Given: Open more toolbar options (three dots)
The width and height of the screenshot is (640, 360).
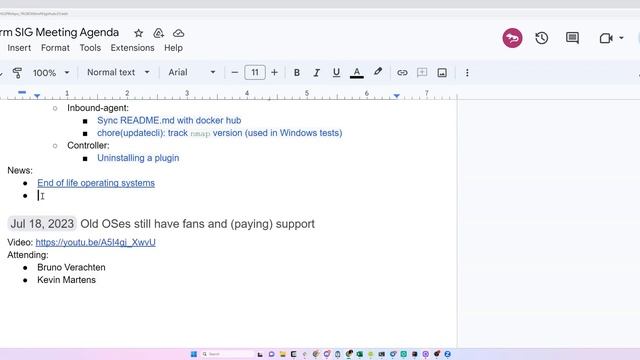Looking at the screenshot, I should [x=467, y=73].
